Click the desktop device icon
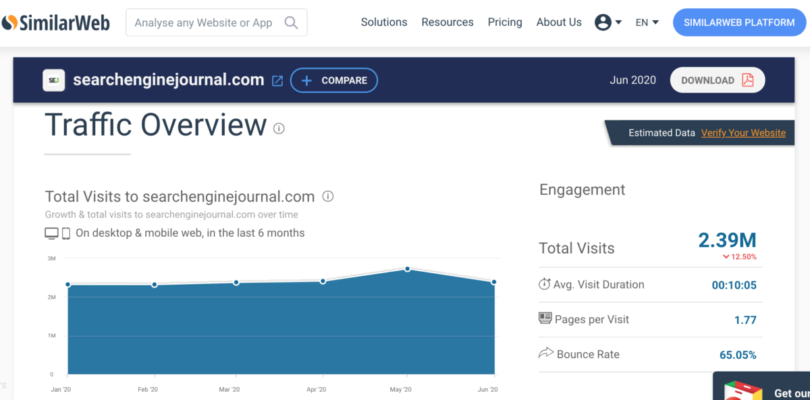 (x=52, y=234)
